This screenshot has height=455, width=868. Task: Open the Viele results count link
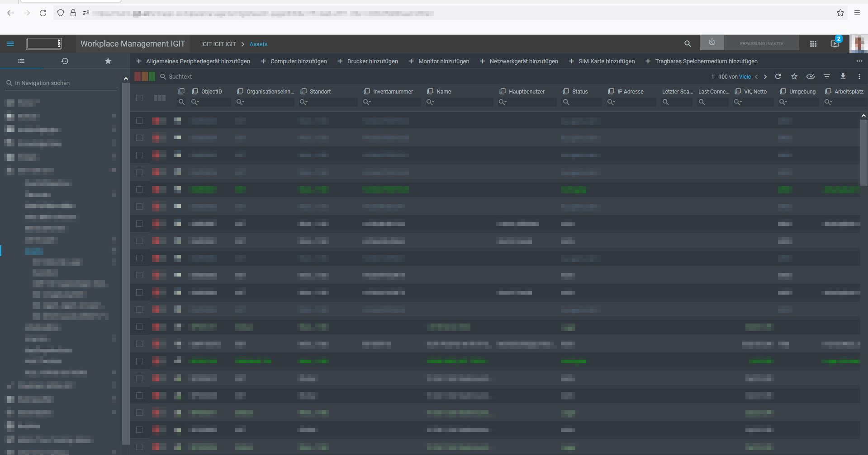(x=745, y=76)
